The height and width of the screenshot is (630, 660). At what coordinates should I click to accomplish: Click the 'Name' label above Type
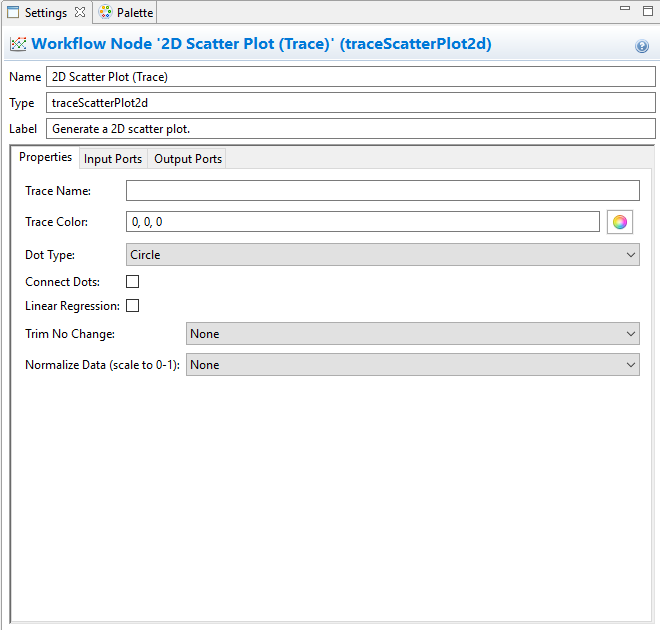coord(25,77)
